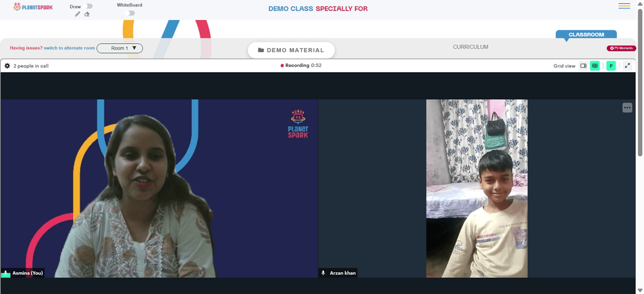Enter fullscreen with the expand arrows icon

[627, 66]
